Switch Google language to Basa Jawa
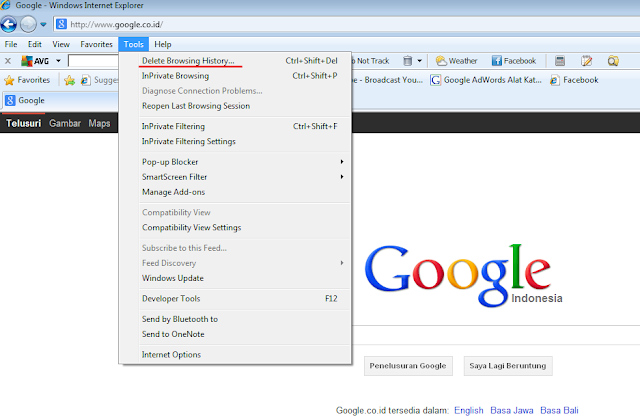The image size is (640, 419). (512, 410)
